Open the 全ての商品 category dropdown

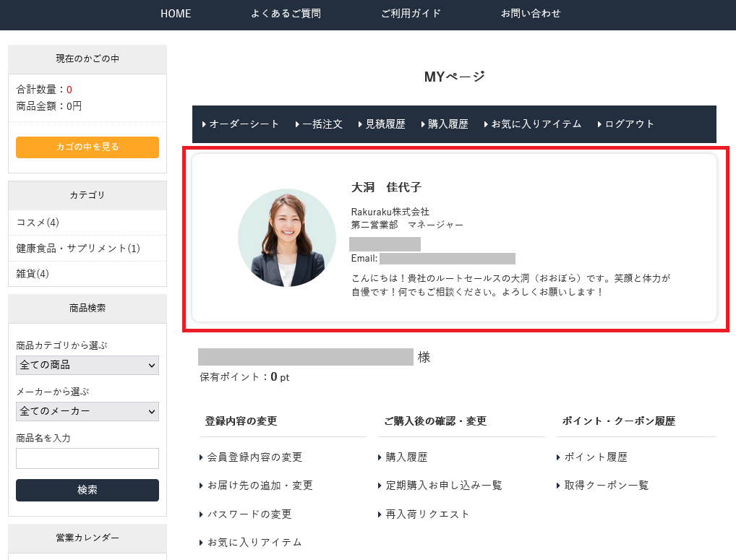[x=87, y=365]
